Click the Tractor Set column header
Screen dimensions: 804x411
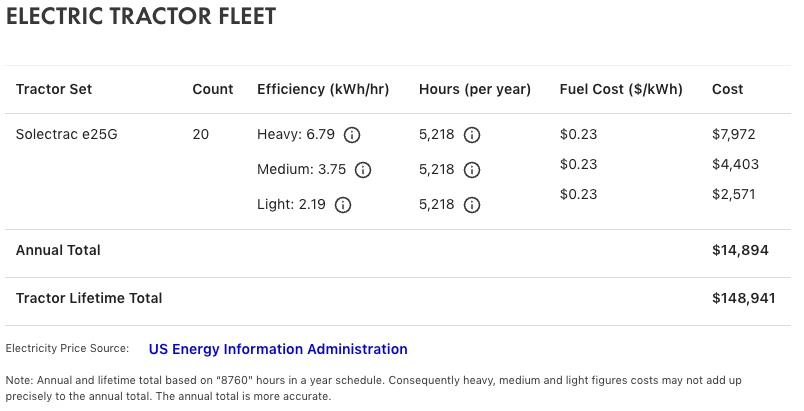[54, 89]
